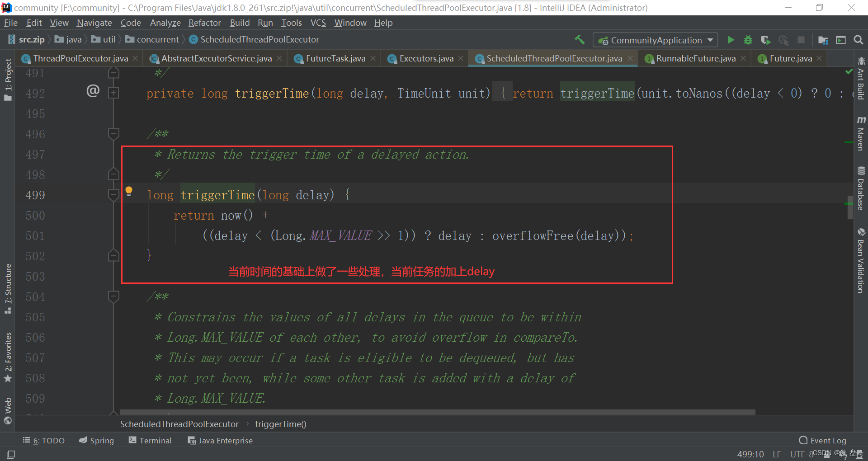Open the Bean Validation tool window
This screenshot has width=868, height=461.
click(x=861, y=261)
